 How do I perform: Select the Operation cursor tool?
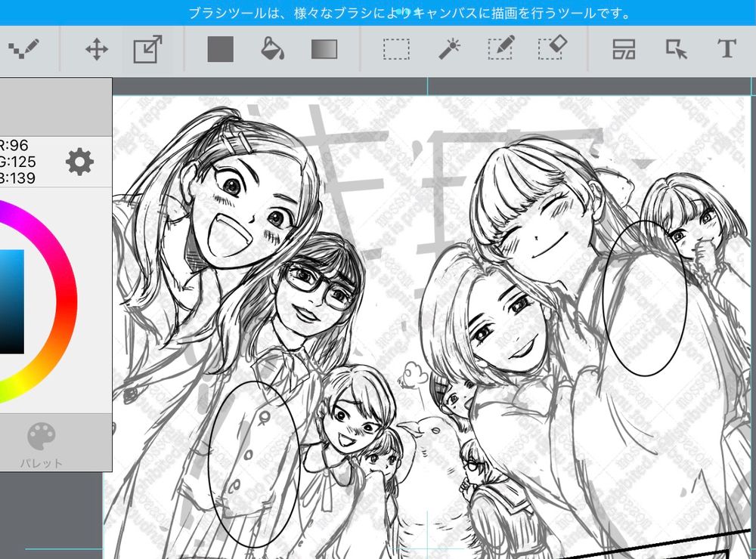coord(676,49)
